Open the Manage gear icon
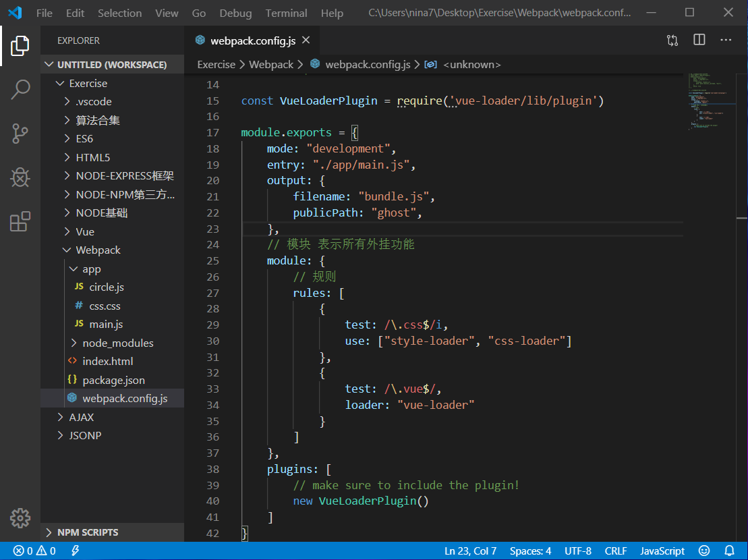 [20, 518]
